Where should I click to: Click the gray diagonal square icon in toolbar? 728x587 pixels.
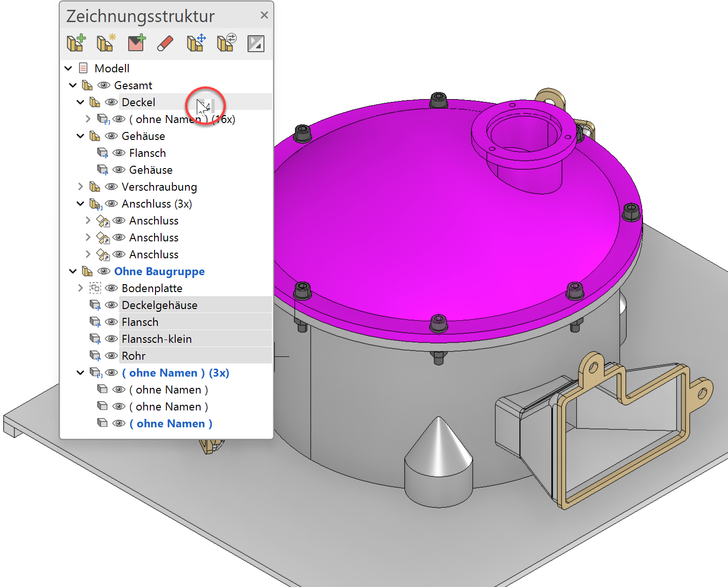(256, 44)
